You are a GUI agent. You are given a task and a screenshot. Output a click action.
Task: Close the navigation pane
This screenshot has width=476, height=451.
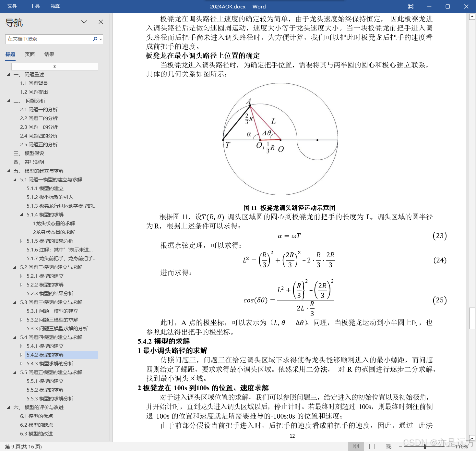coord(101,22)
